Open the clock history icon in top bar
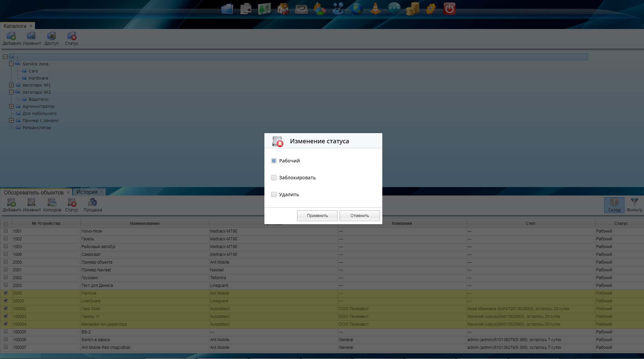The image size is (644, 359). (301, 9)
